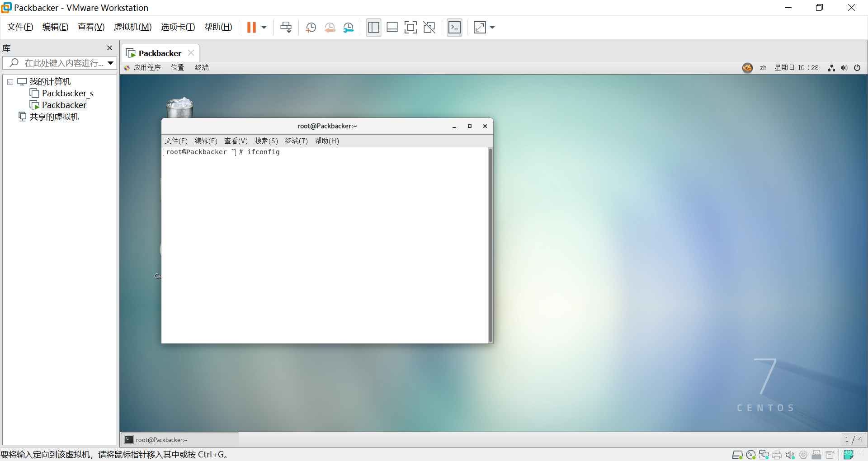The width and height of the screenshot is (868, 461).
Task: Open the power options dropdown arrow beside pause
Action: tap(264, 28)
